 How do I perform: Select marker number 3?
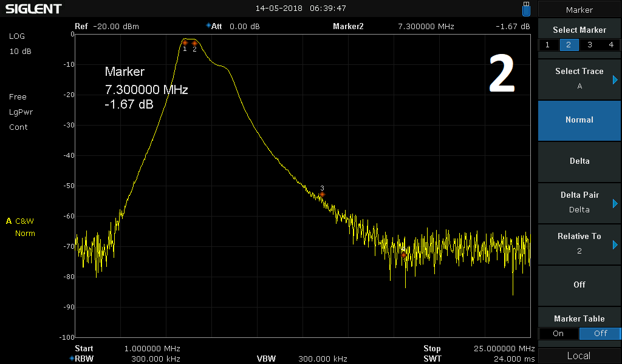pos(589,45)
